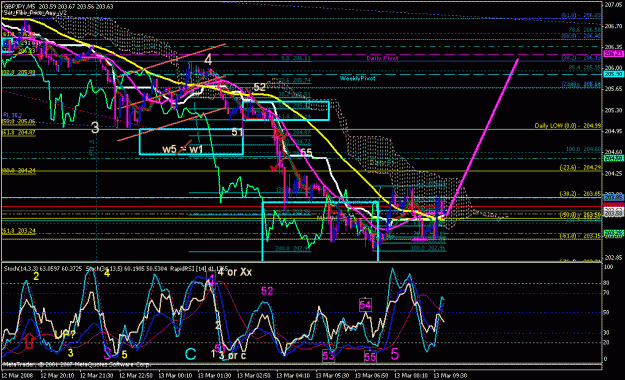The height and width of the screenshot is (380, 625).
Task: Click the 4 or Xx annotation
Action: (x=234, y=272)
